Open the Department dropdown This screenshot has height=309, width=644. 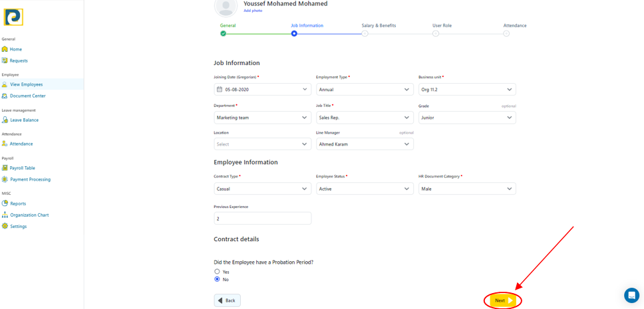[x=262, y=118]
